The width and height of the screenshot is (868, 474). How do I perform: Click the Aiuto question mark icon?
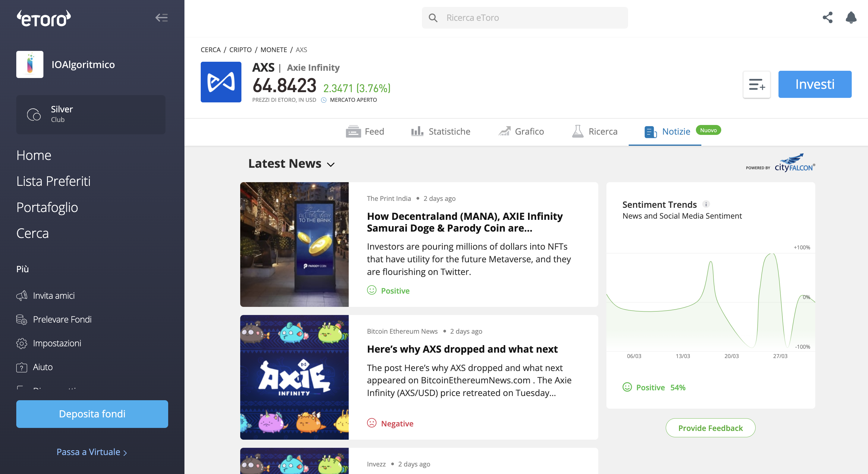tap(22, 367)
